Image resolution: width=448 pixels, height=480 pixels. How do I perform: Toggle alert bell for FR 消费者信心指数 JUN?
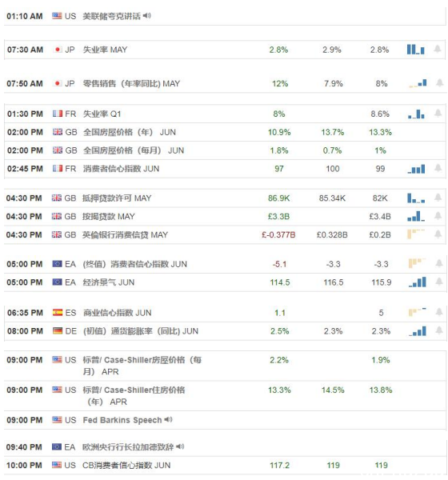click(x=438, y=168)
